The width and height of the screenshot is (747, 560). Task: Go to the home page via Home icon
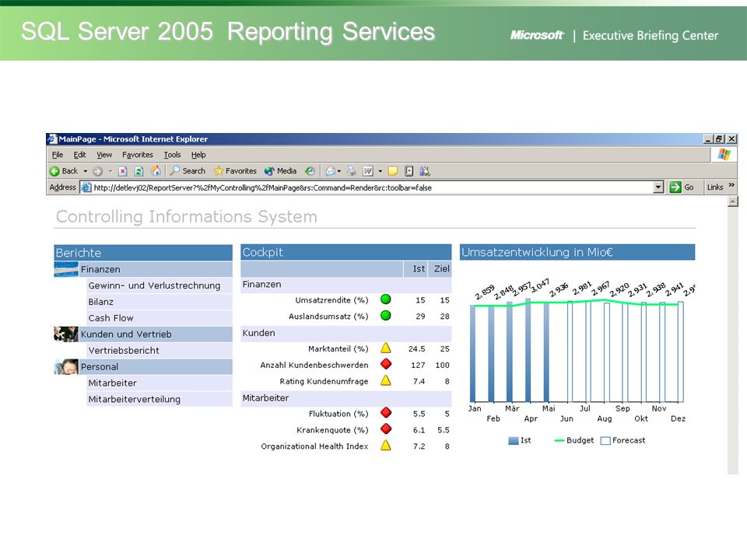[x=156, y=171]
